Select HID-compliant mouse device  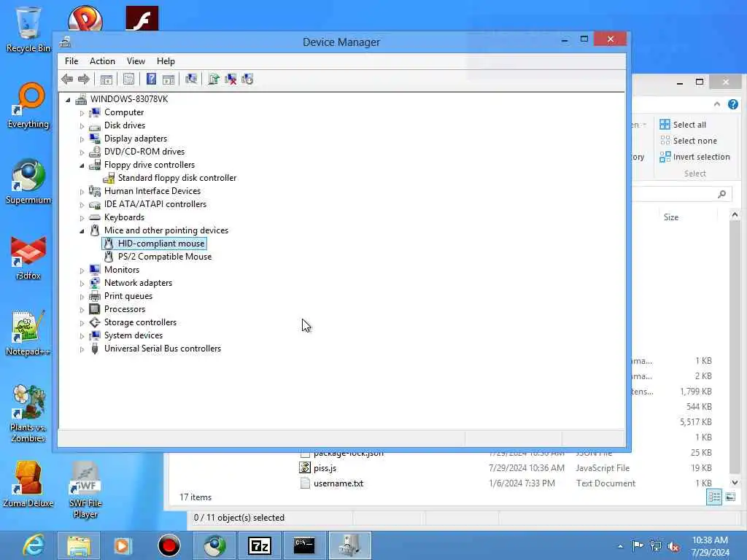coord(161,244)
